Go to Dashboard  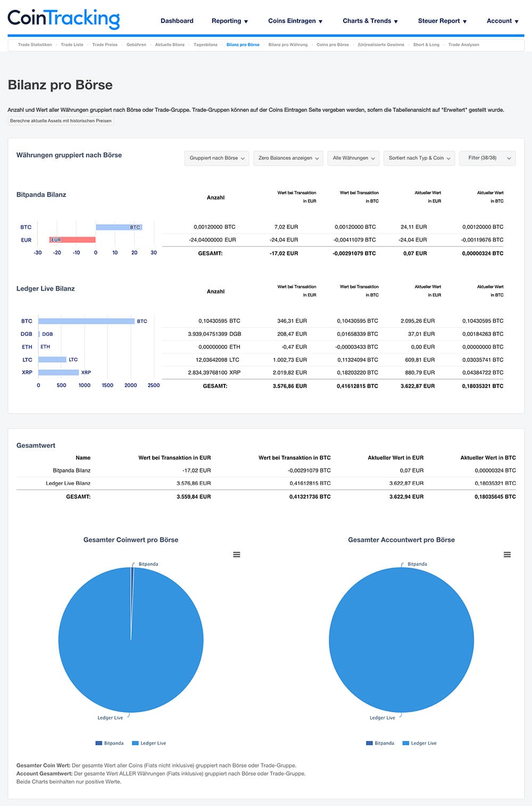pyautogui.click(x=177, y=21)
